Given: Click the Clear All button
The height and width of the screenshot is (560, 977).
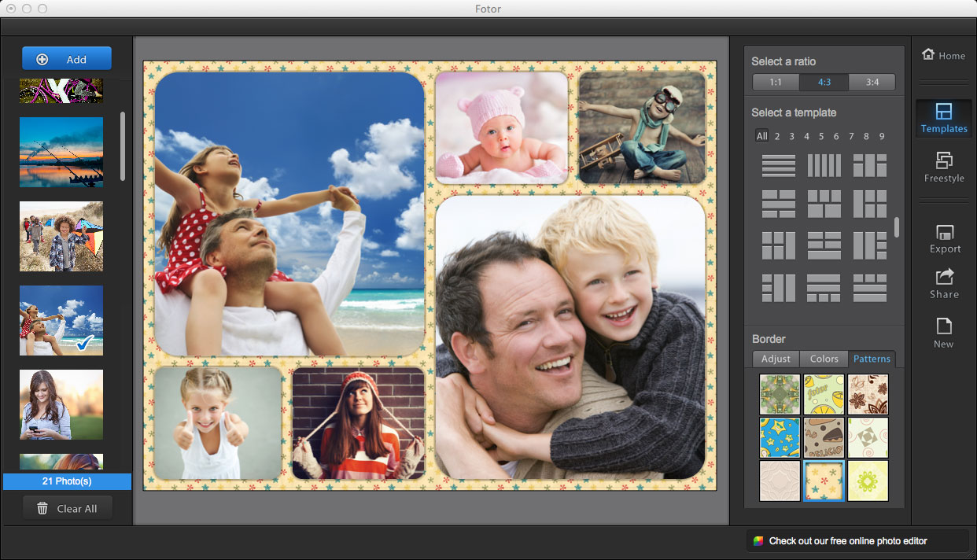Looking at the screenshot, I should click(67, 508).
